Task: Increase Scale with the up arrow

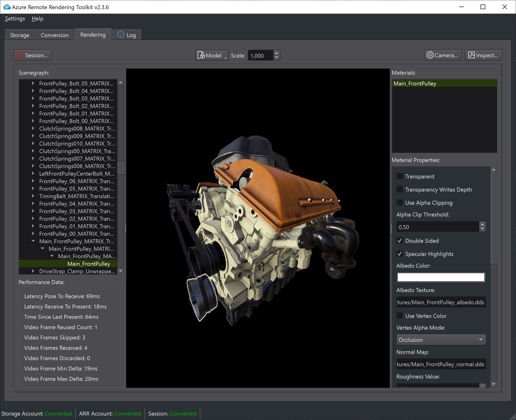Action: (277, 53)
